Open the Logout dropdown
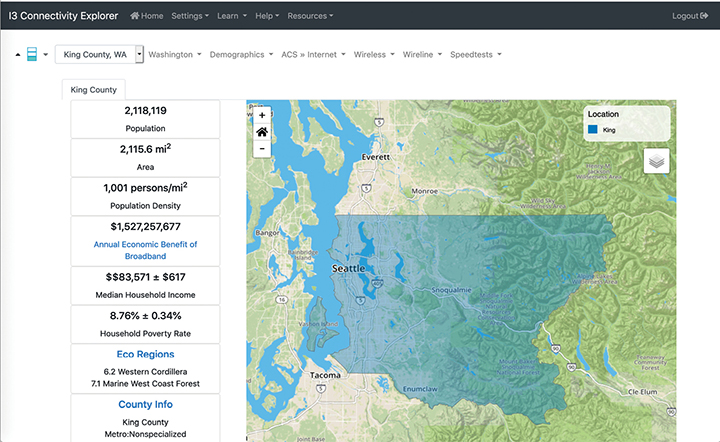The image size is (720, 442). tap(689, 16)
